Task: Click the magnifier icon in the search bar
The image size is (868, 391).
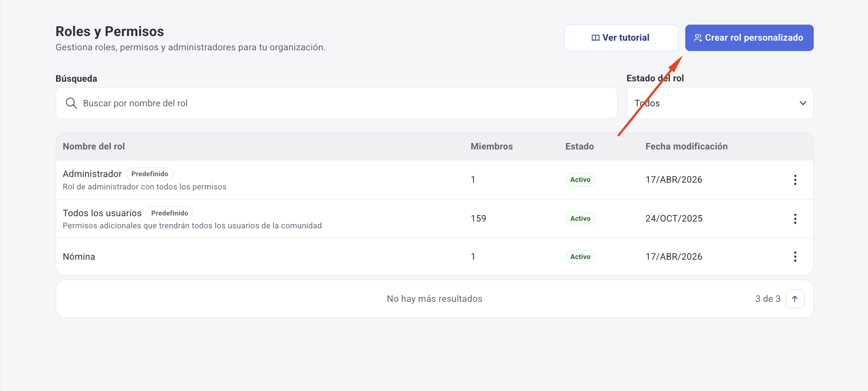Action: tap(71, 103)
